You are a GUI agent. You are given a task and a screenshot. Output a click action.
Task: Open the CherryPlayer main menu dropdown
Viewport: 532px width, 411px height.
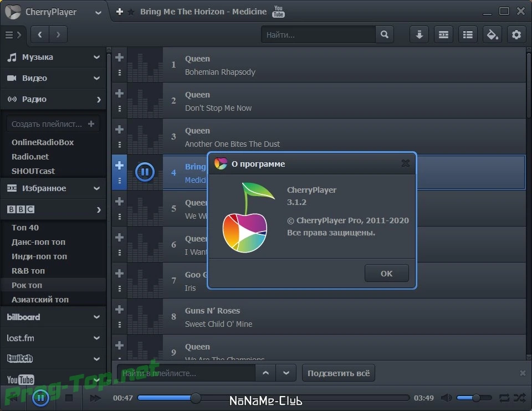98,13
